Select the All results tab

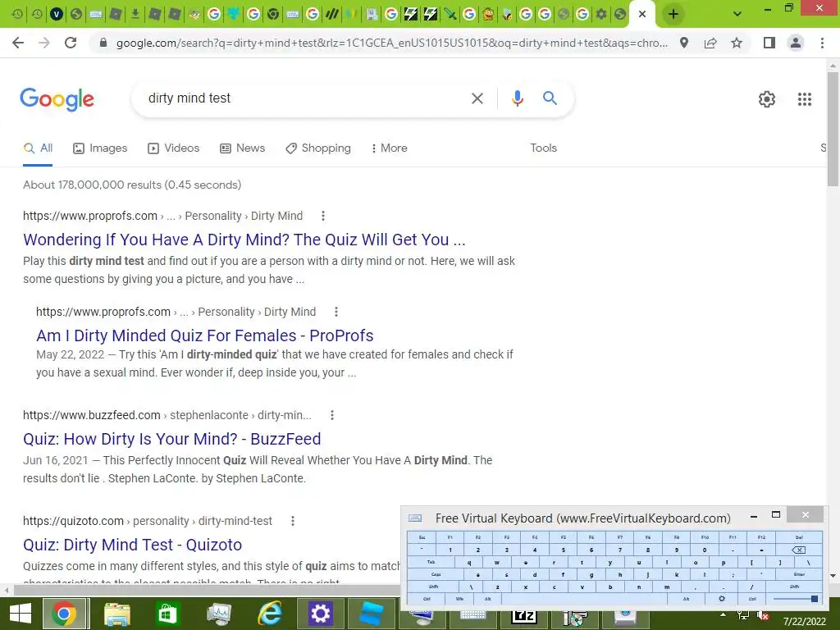38,148
